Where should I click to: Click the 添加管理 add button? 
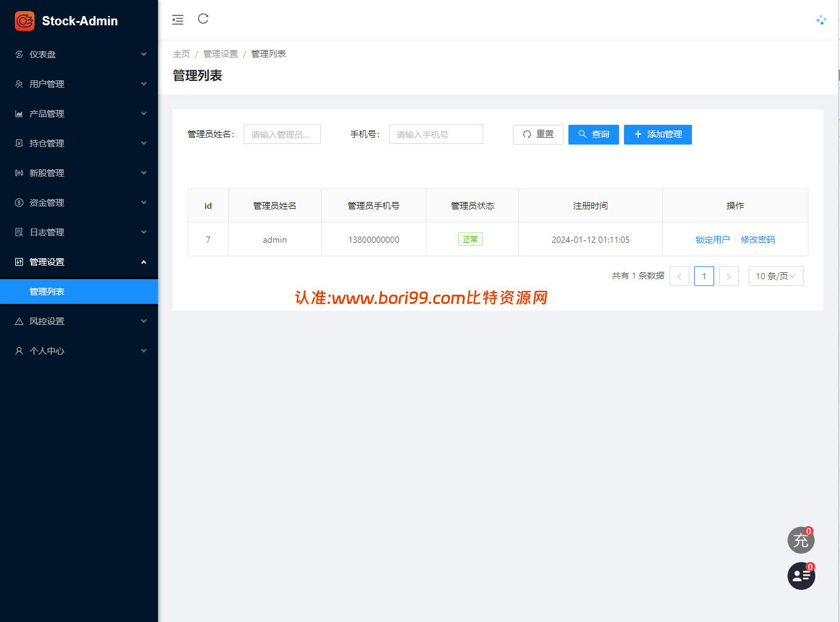point(658,135)
